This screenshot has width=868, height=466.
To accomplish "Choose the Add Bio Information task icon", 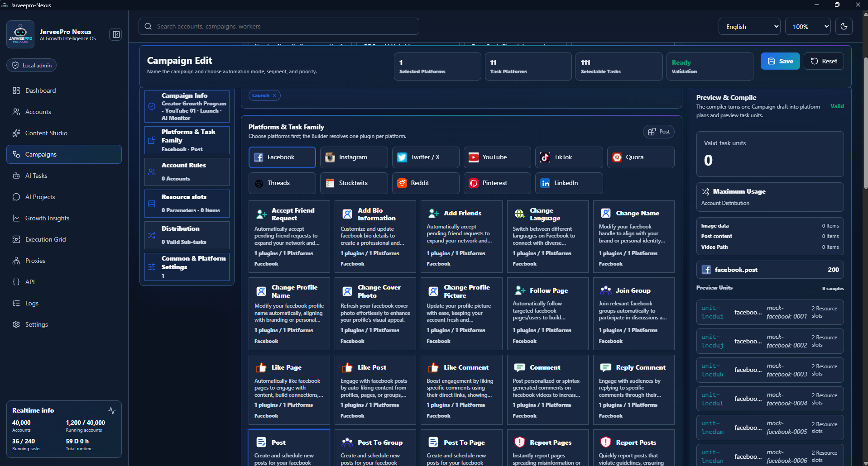I will tap(347, 214).
